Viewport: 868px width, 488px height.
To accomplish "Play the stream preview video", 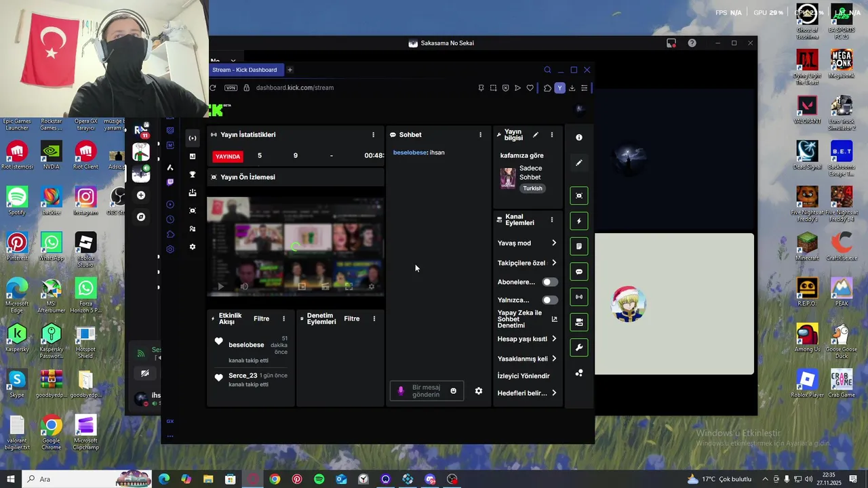I will point(220,287).
